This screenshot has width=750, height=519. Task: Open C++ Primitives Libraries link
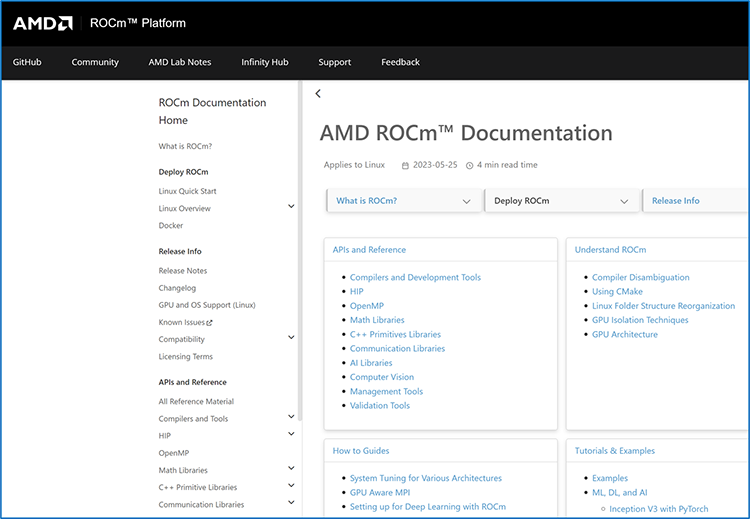(395, 334)
